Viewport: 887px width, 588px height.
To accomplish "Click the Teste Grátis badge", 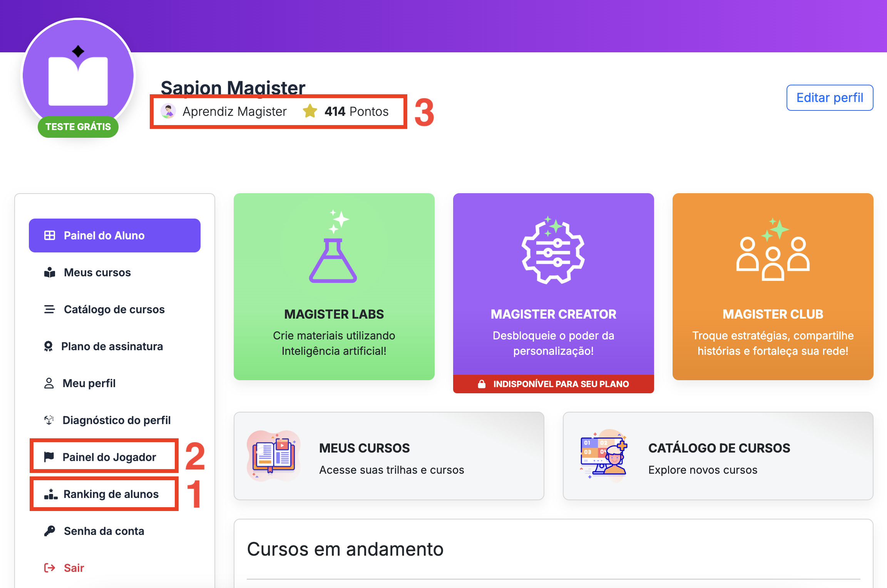I will click(78, 127).
